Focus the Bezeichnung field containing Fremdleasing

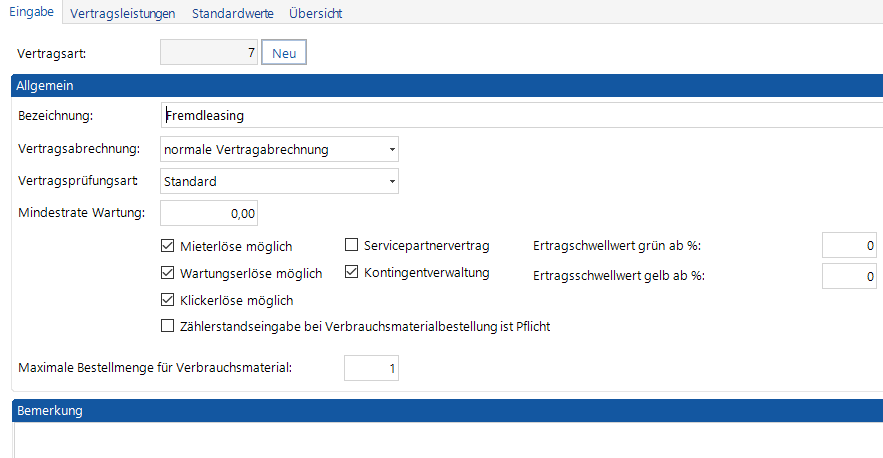(520, 116)
